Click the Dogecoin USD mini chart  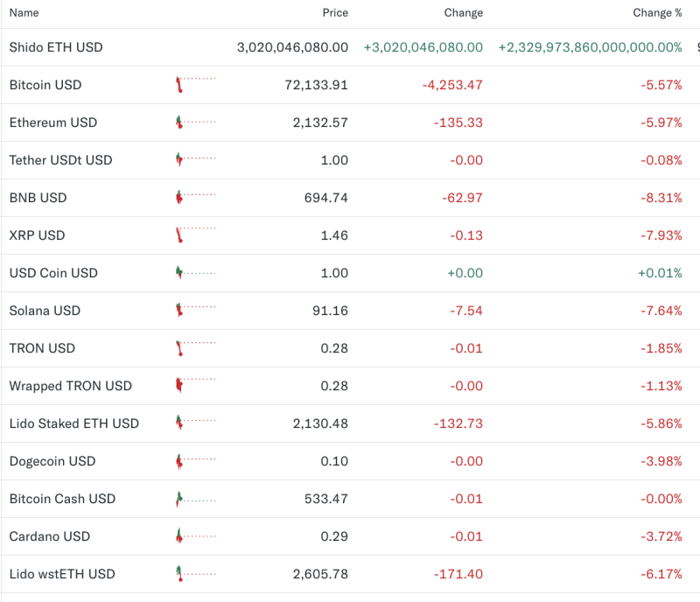(192, 461)
